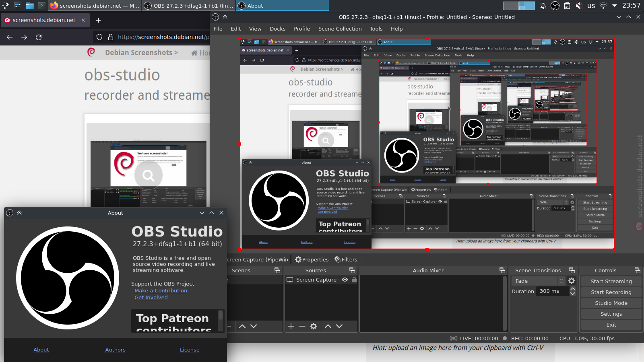Add a new source with plus icon
Image resolution: width=644 pixels, height=362 pixels.
coord(291,326)
